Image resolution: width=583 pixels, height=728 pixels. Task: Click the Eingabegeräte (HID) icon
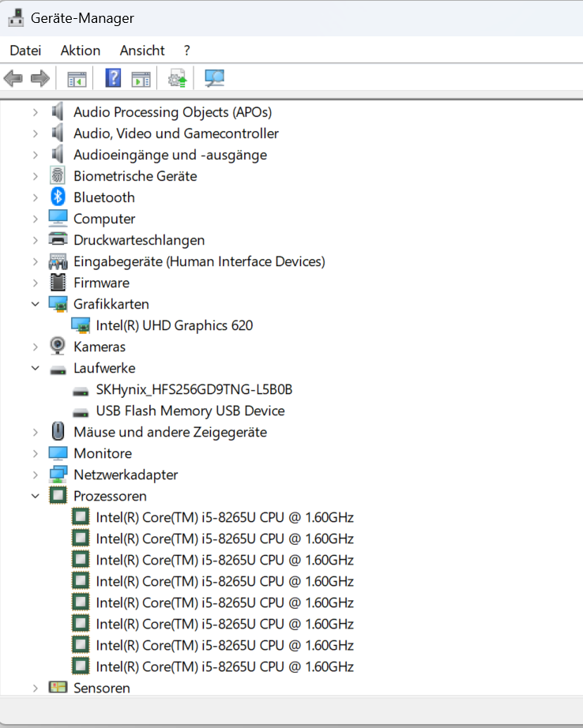point(58,261)
